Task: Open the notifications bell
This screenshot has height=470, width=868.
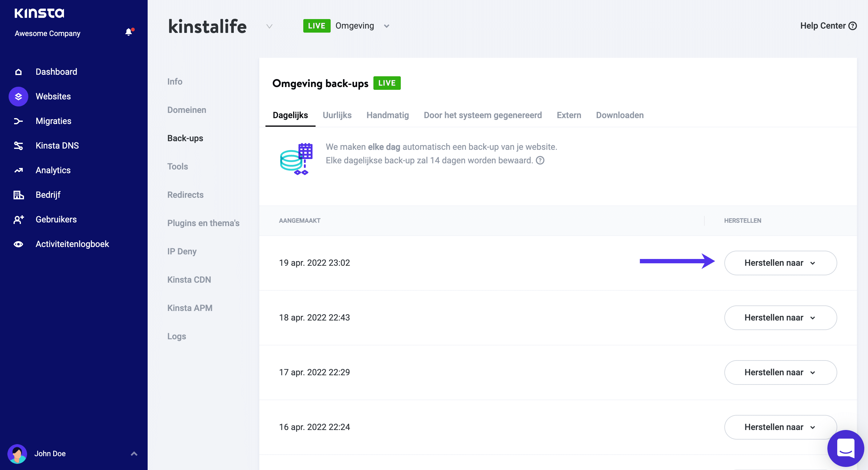Action: [x=129, y=32]
